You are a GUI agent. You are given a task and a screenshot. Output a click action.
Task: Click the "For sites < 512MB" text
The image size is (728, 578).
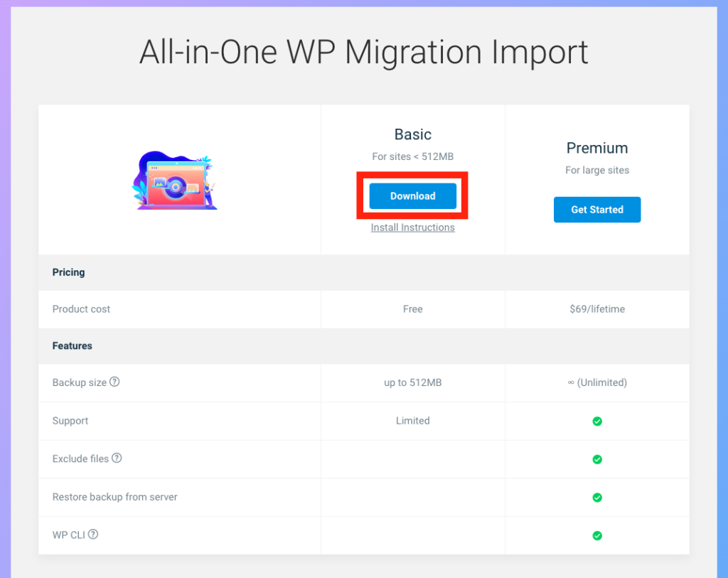coord(413,156)
